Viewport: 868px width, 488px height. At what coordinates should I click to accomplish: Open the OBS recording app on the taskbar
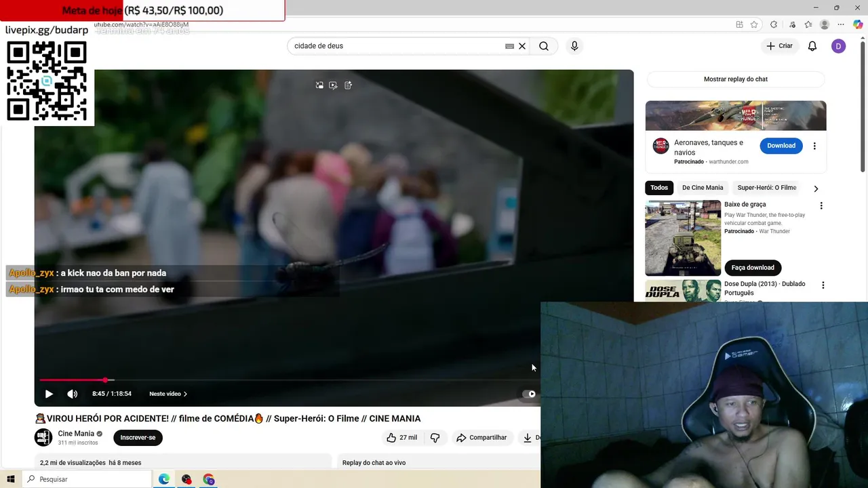pyautogui.click(x=186, y=479)
